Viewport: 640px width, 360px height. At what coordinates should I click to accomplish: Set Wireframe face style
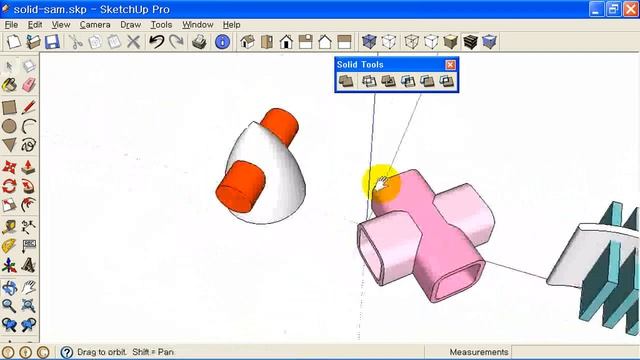pyautogui.click(x=412, y=42)
